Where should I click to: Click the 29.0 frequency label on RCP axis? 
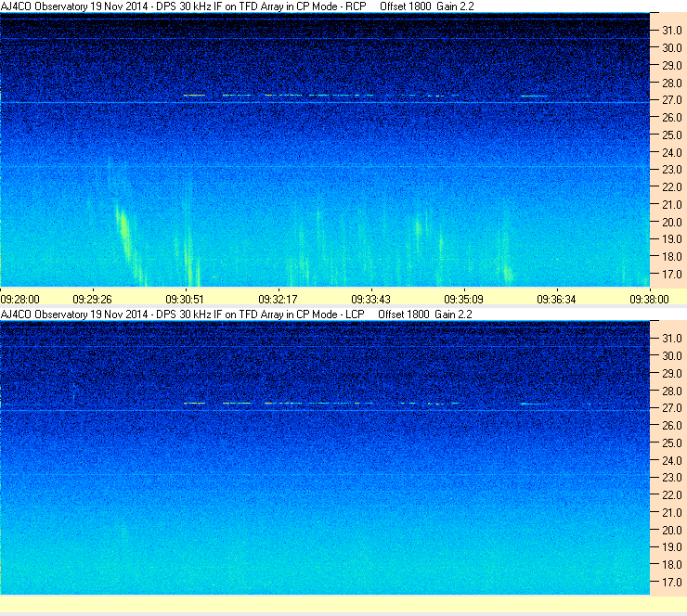(x=671, y=66)
